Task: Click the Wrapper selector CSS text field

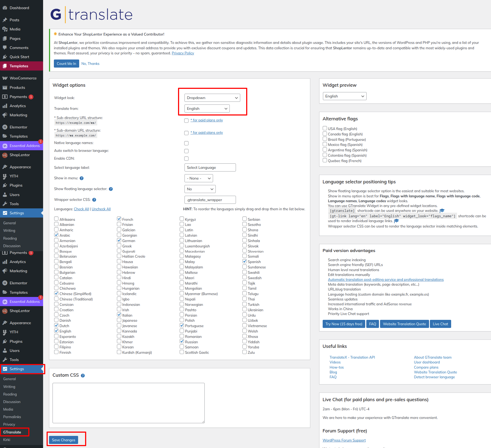Action: point(210,200)
